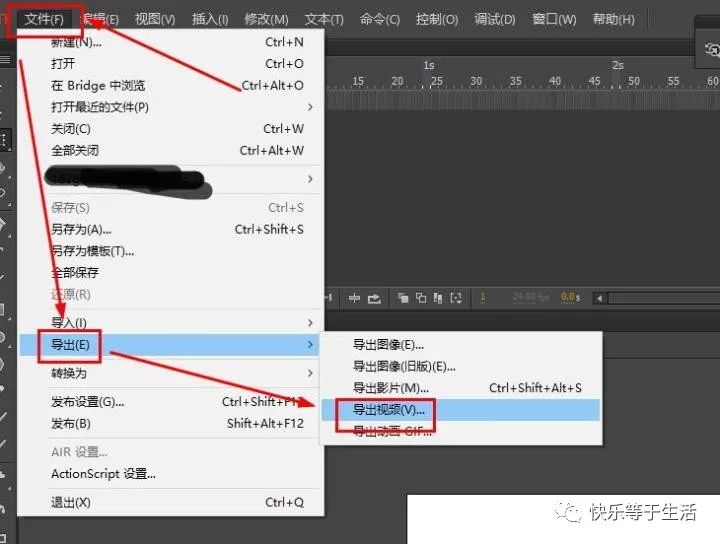Choose 关闭(C) menu item
Viewport: 720px width, 544px height.
tap(171, 129)
